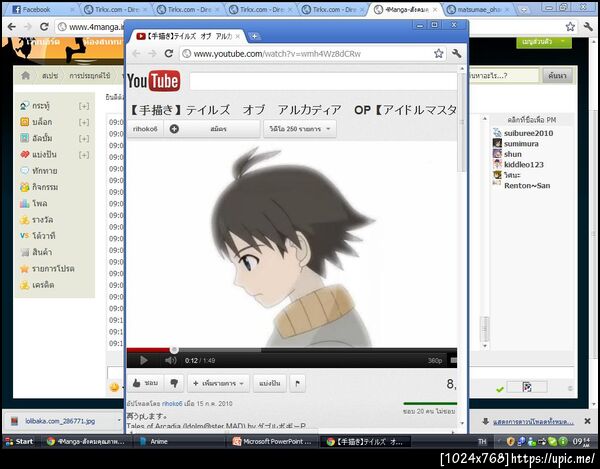
Task: Focus the YouTube search field
Action: coord(323,81)
